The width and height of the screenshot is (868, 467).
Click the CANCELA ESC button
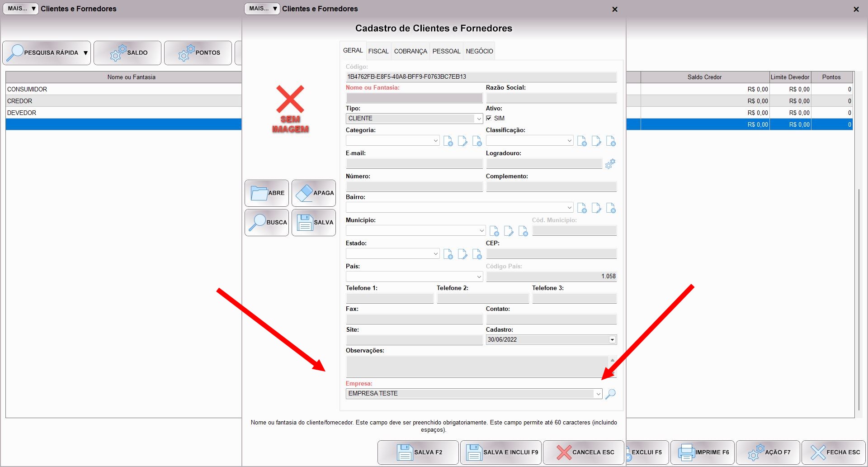(583, 452)
